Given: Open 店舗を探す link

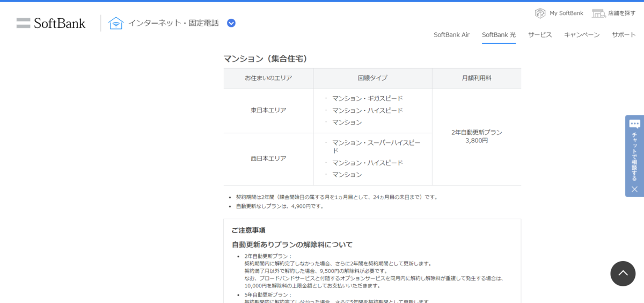Looking at the screenshot, I should click(622, 13).
